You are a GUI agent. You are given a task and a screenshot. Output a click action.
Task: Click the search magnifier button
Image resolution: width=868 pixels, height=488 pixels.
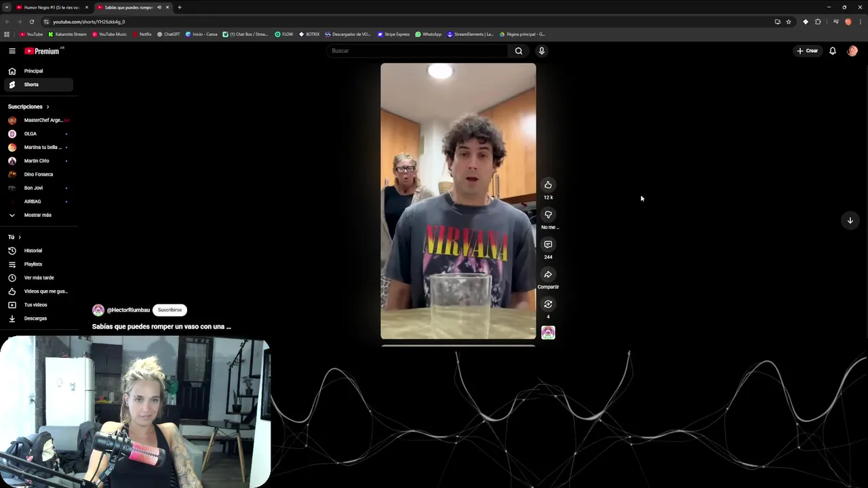point(519,51)
